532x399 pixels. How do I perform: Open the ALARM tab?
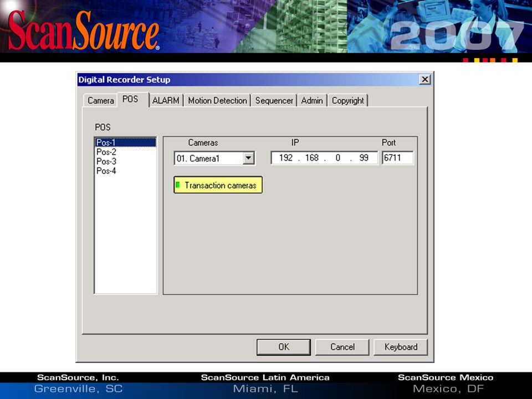tap(166, 100)
